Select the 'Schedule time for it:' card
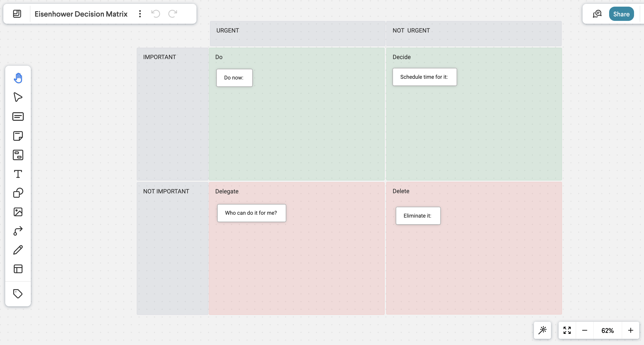Image resolution: width=644 pixels, height=345 pixels. click(x=425, y=77)
